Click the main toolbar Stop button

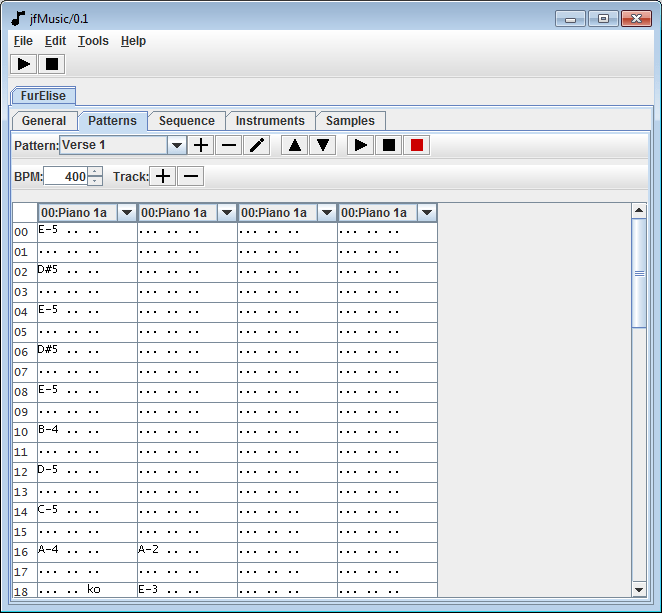52,64
